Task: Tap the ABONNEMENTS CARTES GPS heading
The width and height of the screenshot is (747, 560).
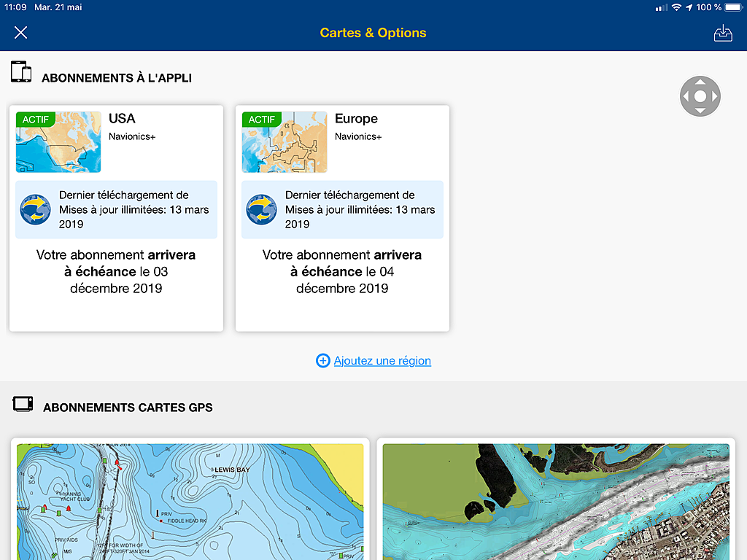Action: [x=128, y=408]
